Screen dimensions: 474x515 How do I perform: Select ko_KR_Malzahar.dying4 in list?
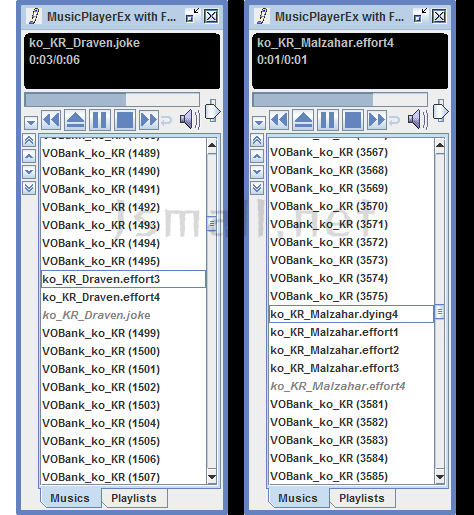[351, 314]
